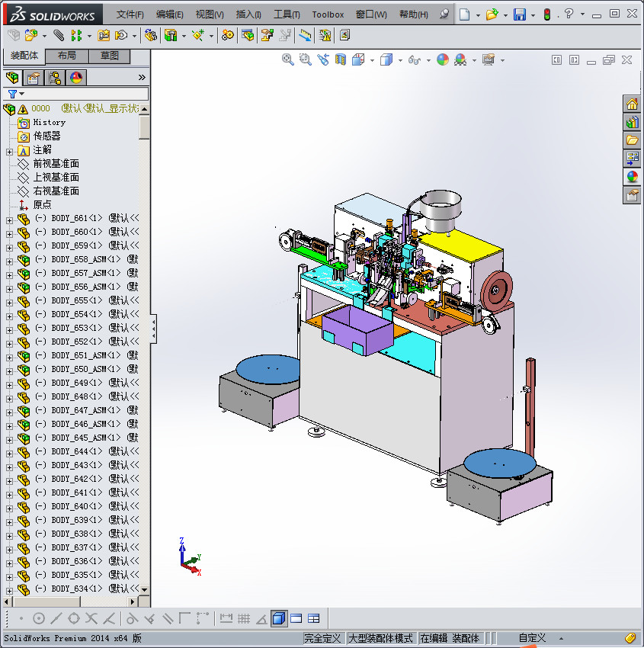The height and width of the screenshot is (648, 644).
Task: Open the PropertyManager tab icon
Action: point(34,78)
